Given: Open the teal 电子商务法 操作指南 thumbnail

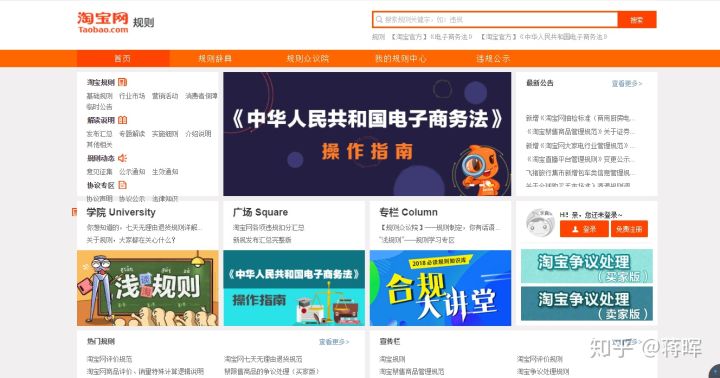Looking at the screenshot, I should coord(294,288).
